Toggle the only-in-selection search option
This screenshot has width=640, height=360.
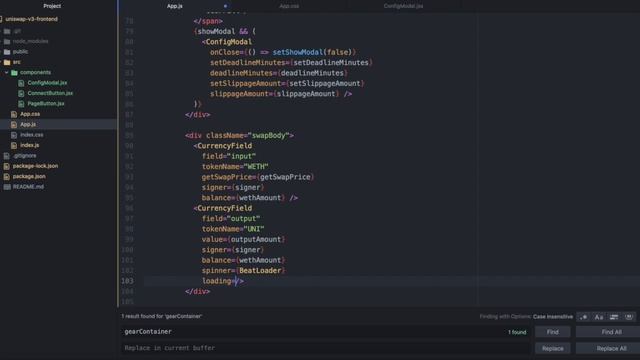[614, 317]
